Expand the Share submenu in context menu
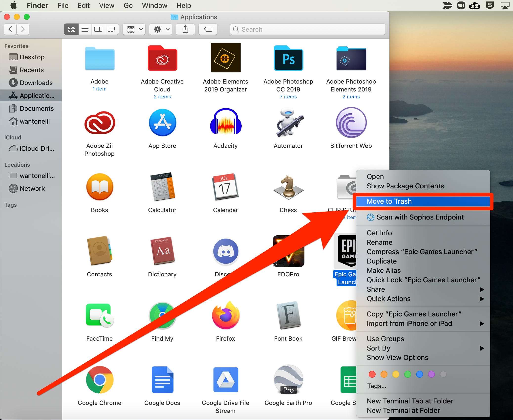 [423, 289]
